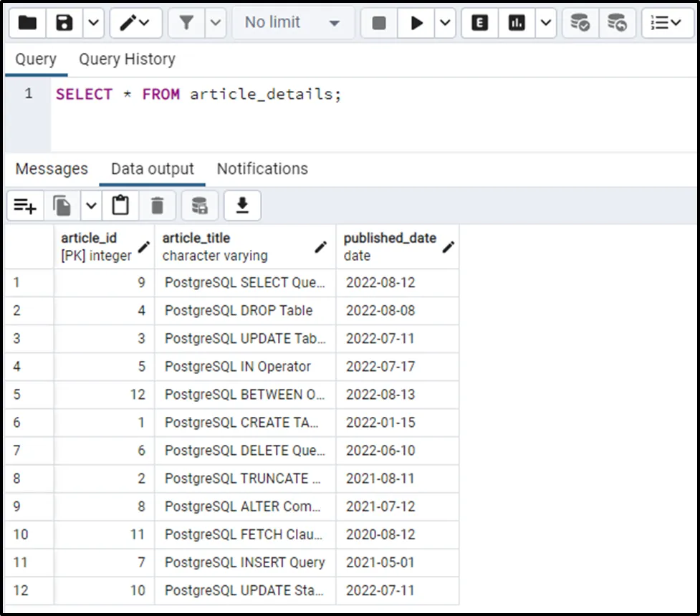Run the query with the Execute button
The width and height of the screenshot is (700, 616).
416,23
